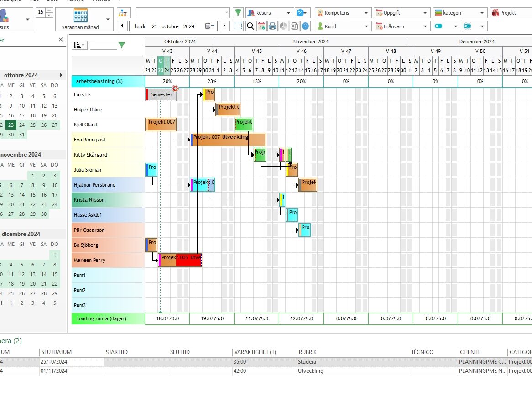The width and height of the screenshot is (532, 407).
Task: Click the resource name filter text field
Action: pyautogui.click(x=104, y=45)
